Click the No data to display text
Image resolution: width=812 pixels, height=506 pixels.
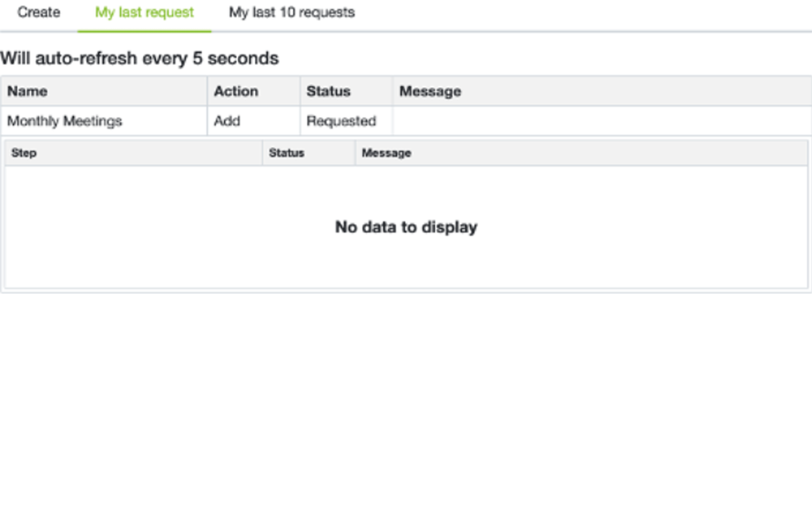pos(406,227)
